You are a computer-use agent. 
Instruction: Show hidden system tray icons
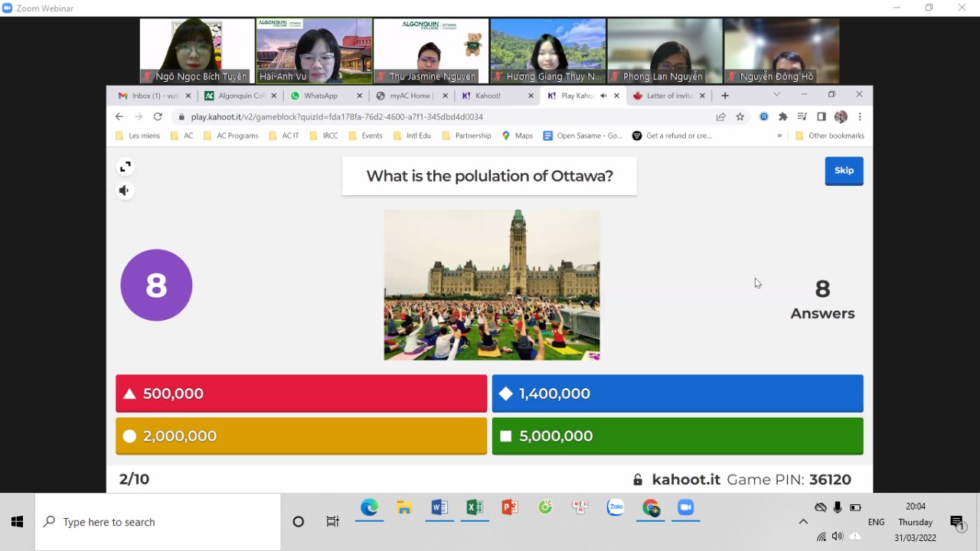tap(803, 522)
